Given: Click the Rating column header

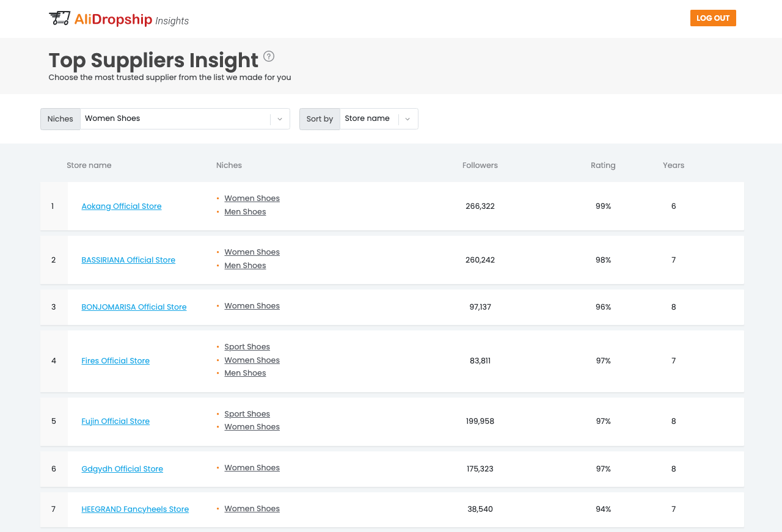Looking at the screenshot, I should tap(603, 166).
